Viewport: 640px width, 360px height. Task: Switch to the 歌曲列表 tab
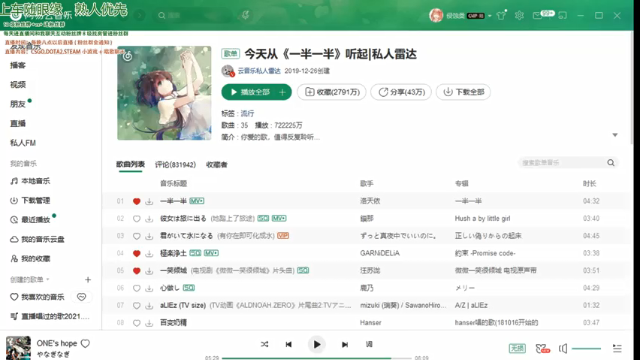coord(130,164)
